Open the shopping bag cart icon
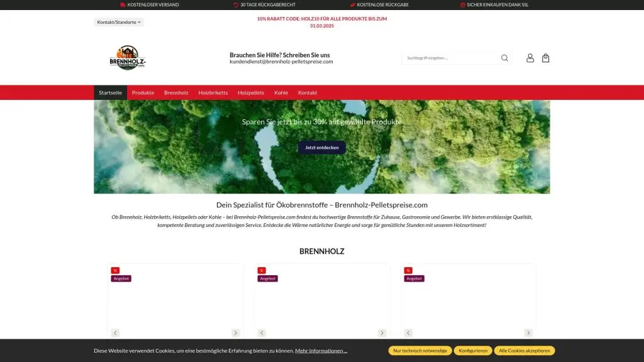Image resolution: width=644 pixels, height=362 pixels. (x=545, y=58)
